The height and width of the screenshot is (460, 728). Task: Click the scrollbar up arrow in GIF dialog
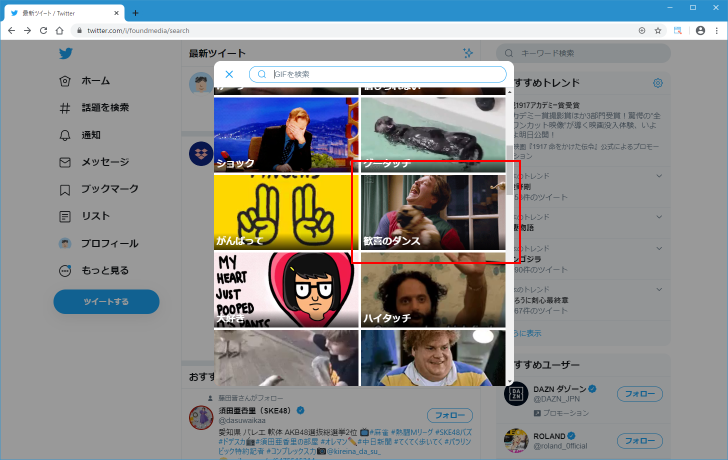pyautogui.click(x=509, y=92)
